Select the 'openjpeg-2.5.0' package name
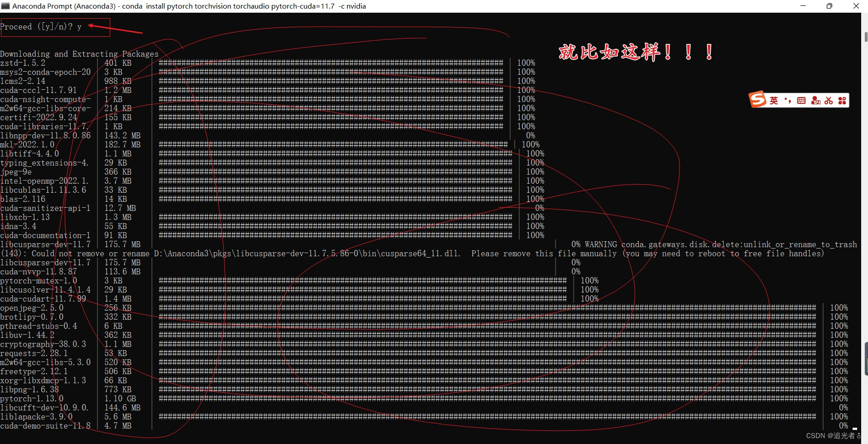This screenshot has width=868, height=444. pos(32,308)
